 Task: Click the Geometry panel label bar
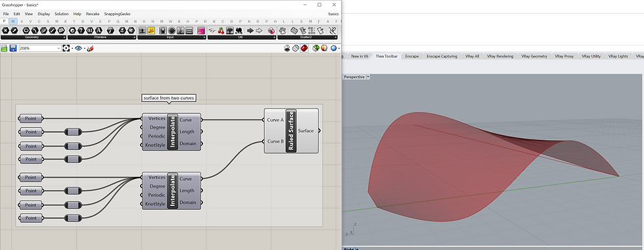34,37
